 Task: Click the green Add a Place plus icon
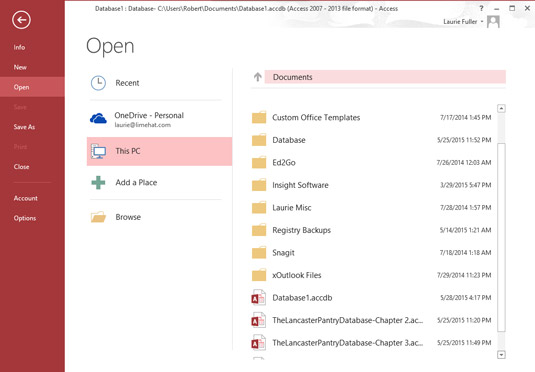click(98, 183)
